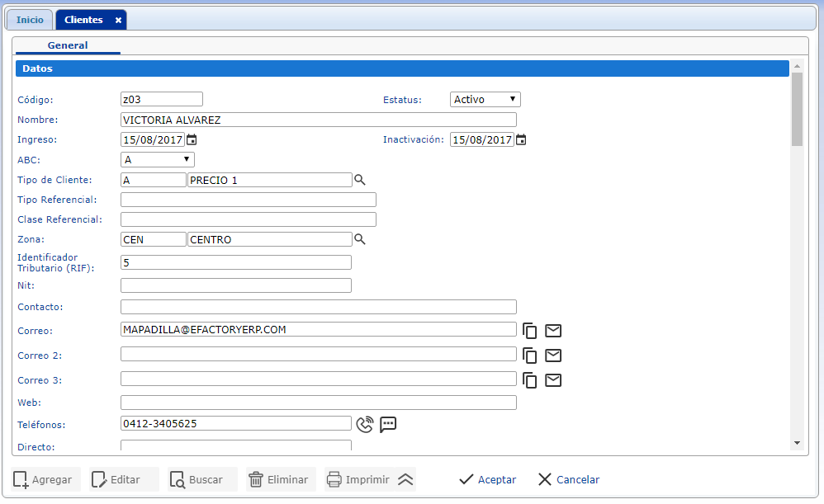Search Tipo de Cliente with magnifier icon
Image resolution: width=824 pixels, height=504 pixels.
[x=359, y=180]
